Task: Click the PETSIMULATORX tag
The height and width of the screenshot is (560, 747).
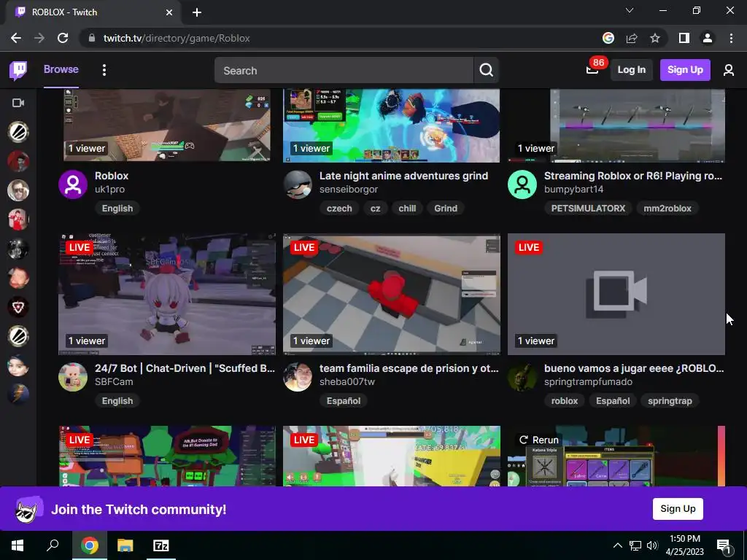Action: (589, 208)
